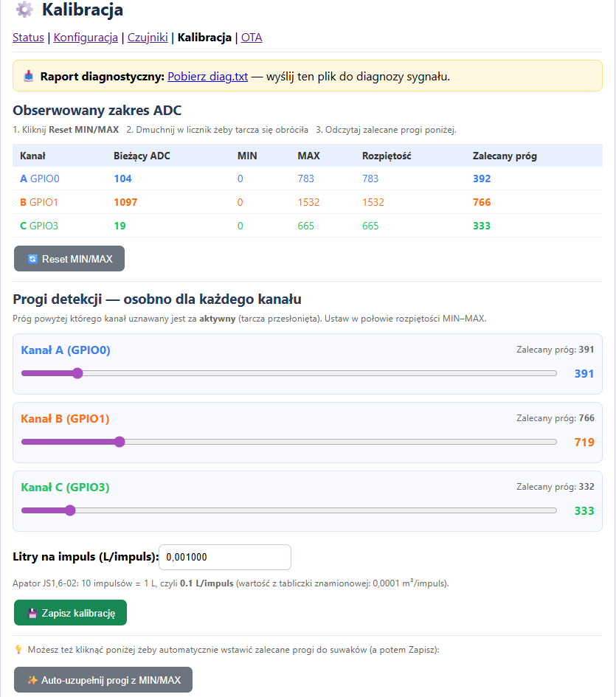Go to the Konfiguracja page

click(86, 38)
